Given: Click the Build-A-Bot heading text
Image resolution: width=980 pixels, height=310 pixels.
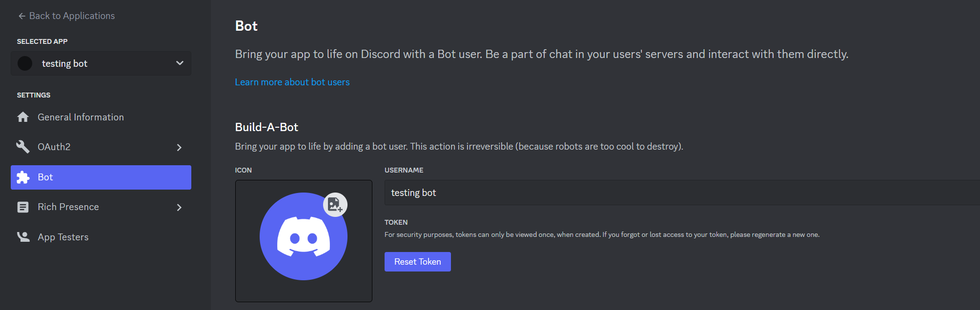Looking at the screenshot, I should tap(266, 127).
